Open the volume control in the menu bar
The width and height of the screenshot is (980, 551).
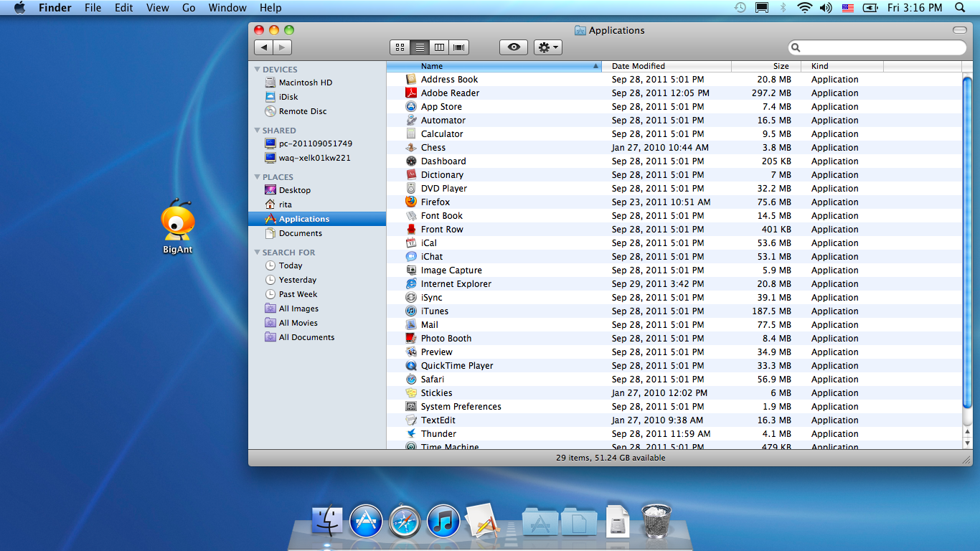click(826, 8)
